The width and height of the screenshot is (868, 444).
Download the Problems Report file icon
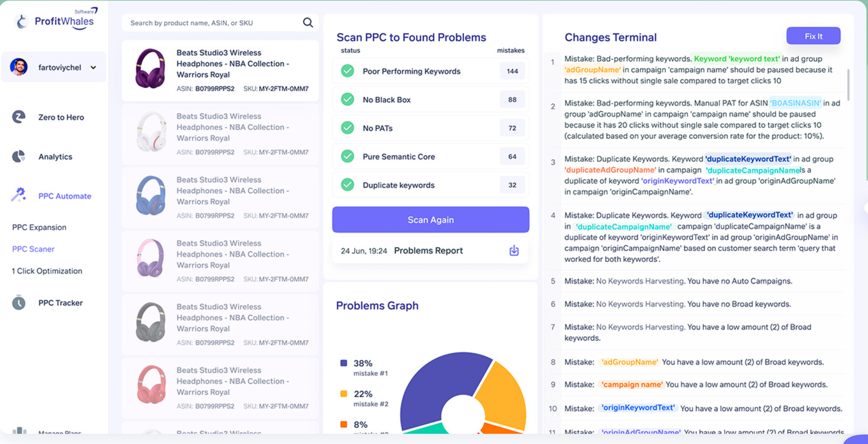pos(513,250)
